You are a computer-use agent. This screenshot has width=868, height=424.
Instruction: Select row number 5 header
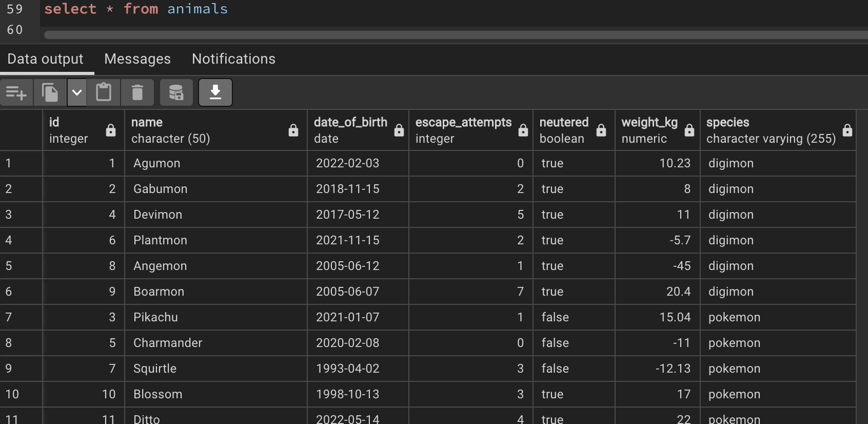tap(21, 266)
